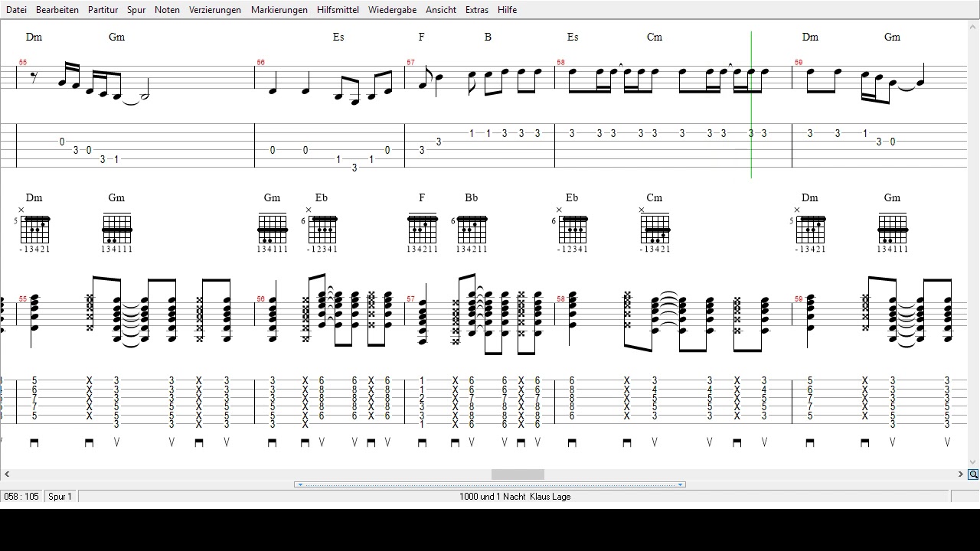980x551 pixels.
Task: Click the Dm chord label above melody measure 59
Action: pyautogui.click(x=810, y=37)
